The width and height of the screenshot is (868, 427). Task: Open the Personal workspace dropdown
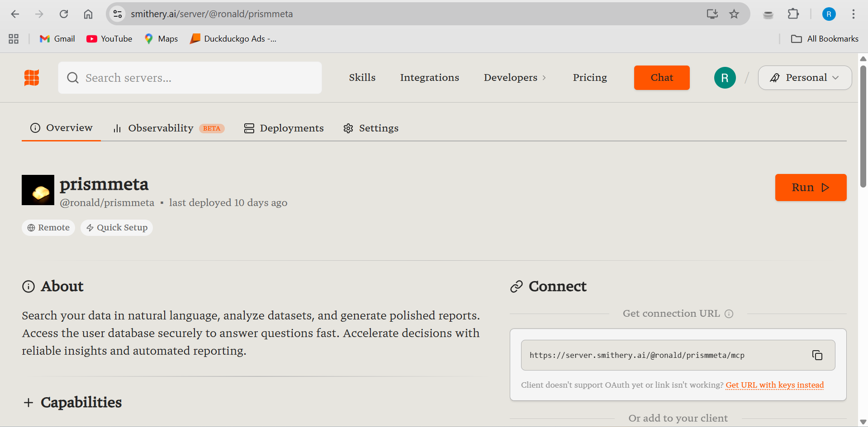805,77
